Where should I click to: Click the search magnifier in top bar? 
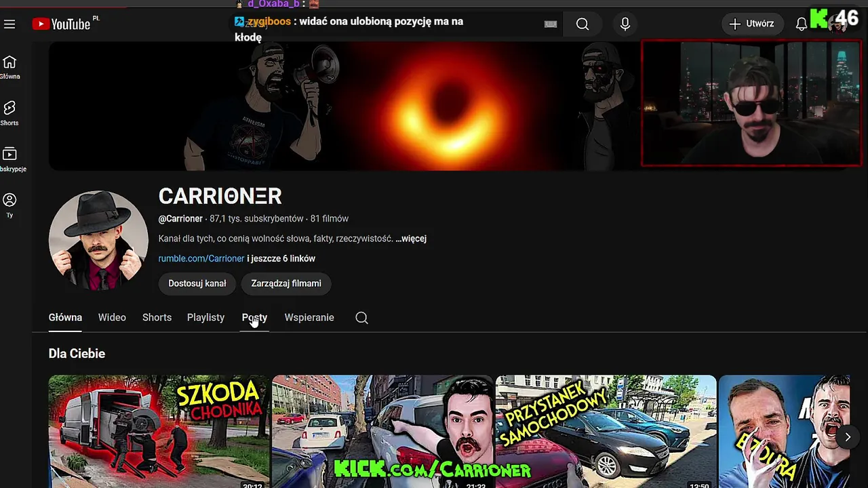point(583,24)
